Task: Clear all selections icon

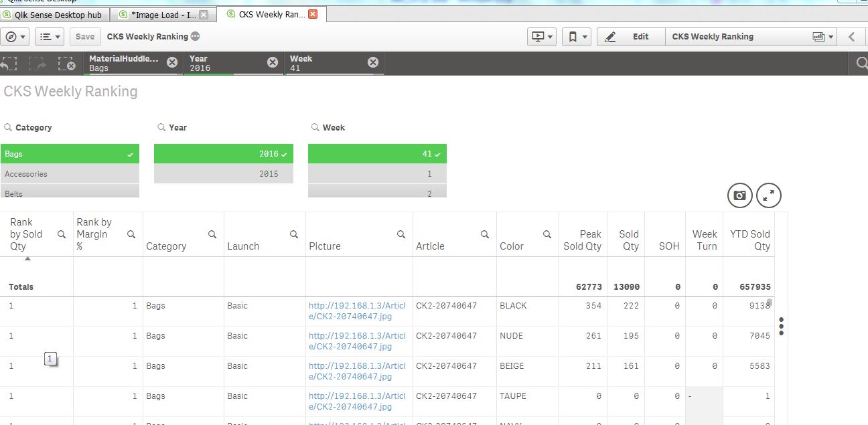Action: coord(66,64)
